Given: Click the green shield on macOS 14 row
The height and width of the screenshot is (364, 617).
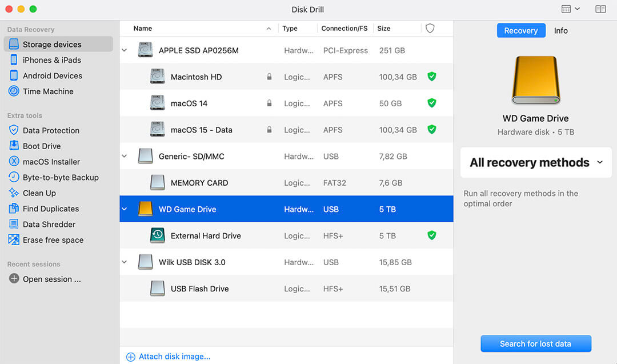Looking at the screenshot, I should click(x=432, y=103).
